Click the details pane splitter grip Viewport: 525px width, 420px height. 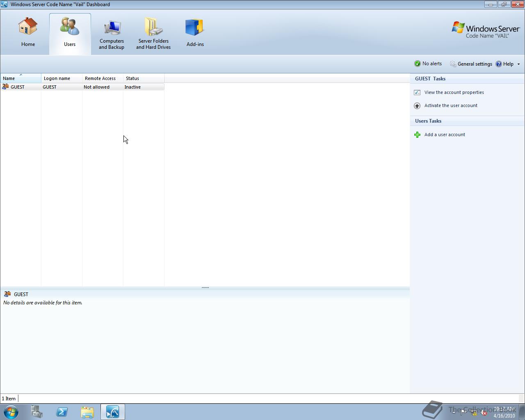205,288
